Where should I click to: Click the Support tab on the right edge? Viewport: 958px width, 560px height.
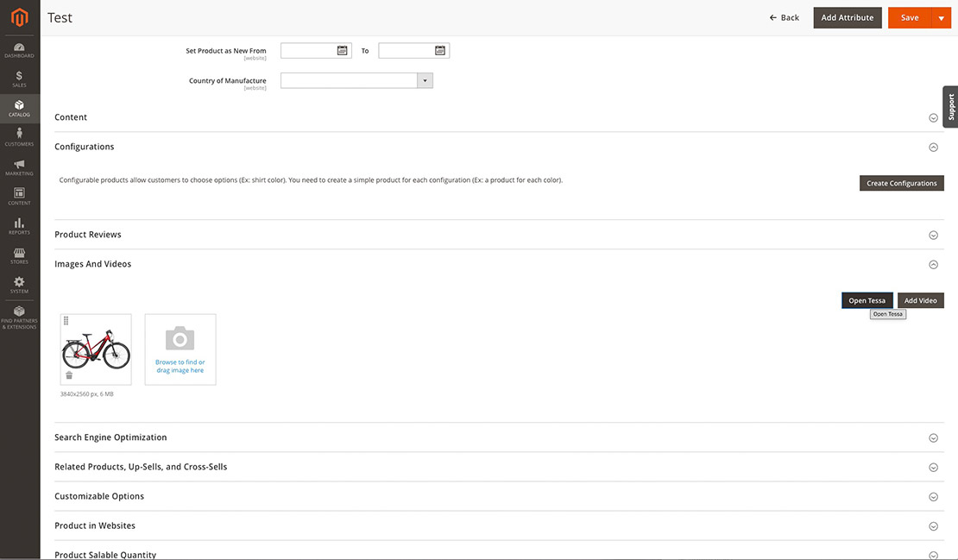point(949,106)
